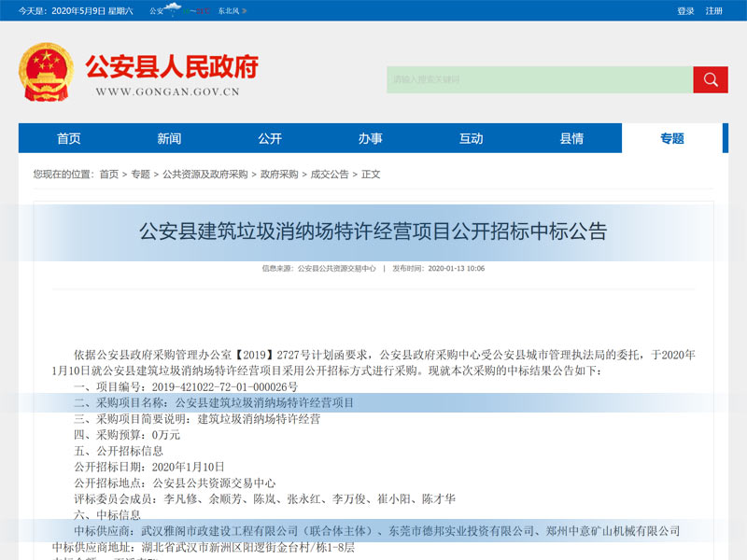Click the red search magnifier icon
Viewport: 747px width, 560px height.
711,80
